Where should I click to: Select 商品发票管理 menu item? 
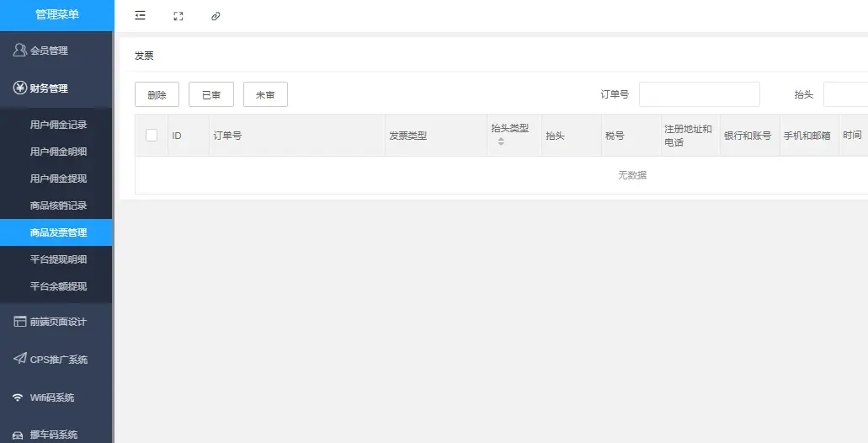[x=56, y=232]
